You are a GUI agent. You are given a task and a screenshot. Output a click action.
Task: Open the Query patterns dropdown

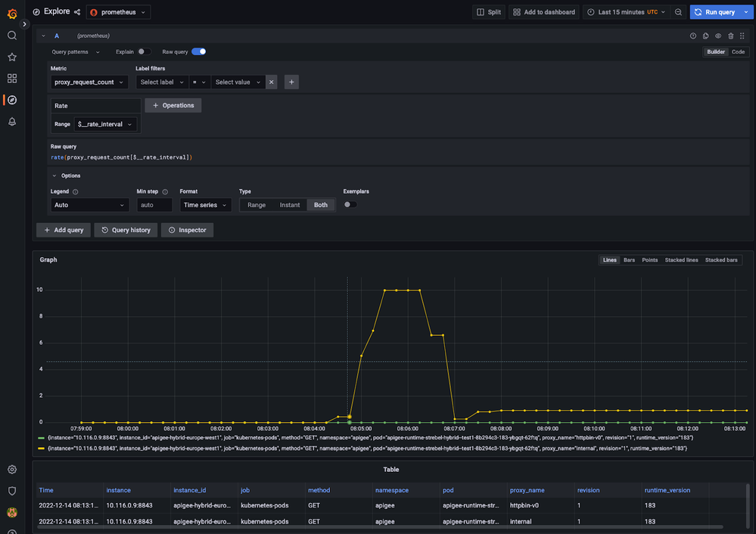click(x=75, y=51)
